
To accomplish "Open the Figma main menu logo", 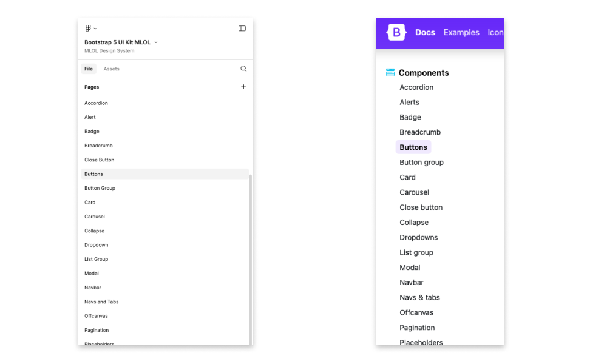I will (x=89, y=29).
